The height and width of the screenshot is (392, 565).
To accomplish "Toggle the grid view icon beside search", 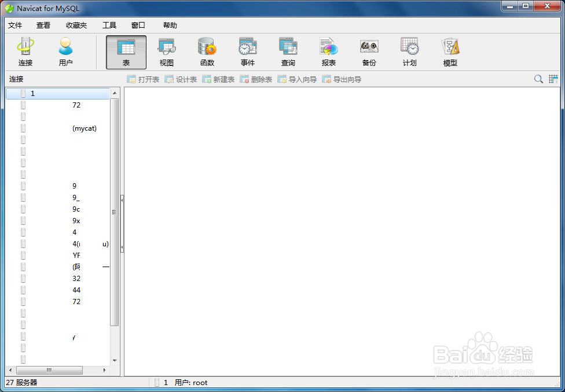I will (x=553, y=79).
